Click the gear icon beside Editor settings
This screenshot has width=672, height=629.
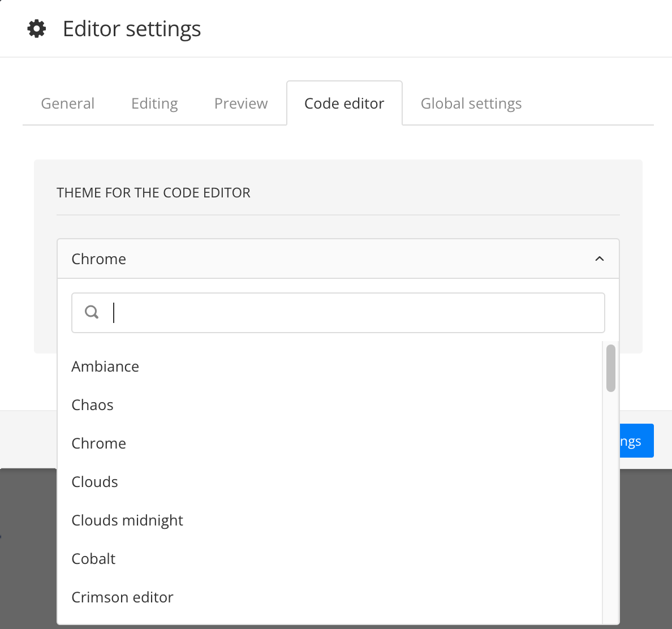[36, 28]
